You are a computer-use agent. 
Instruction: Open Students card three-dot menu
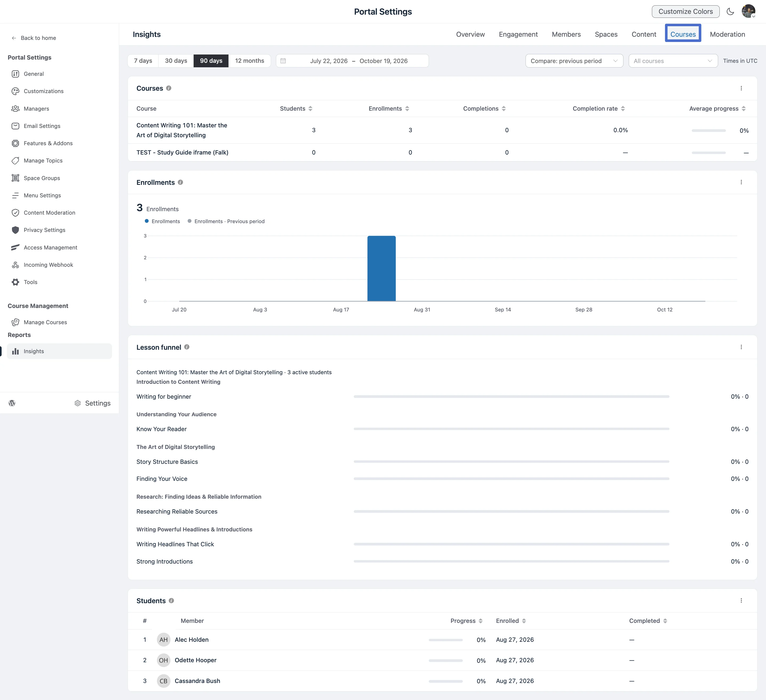pyautogui.click(x=741, y=601)
